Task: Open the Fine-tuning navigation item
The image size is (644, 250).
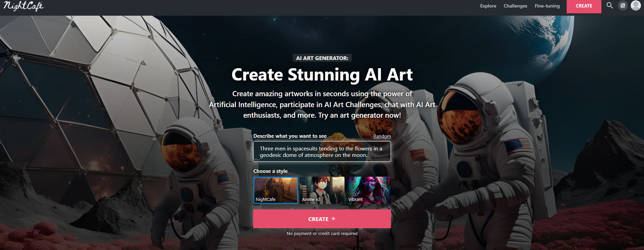Action: pyautogui.click(x=547, y=6)
